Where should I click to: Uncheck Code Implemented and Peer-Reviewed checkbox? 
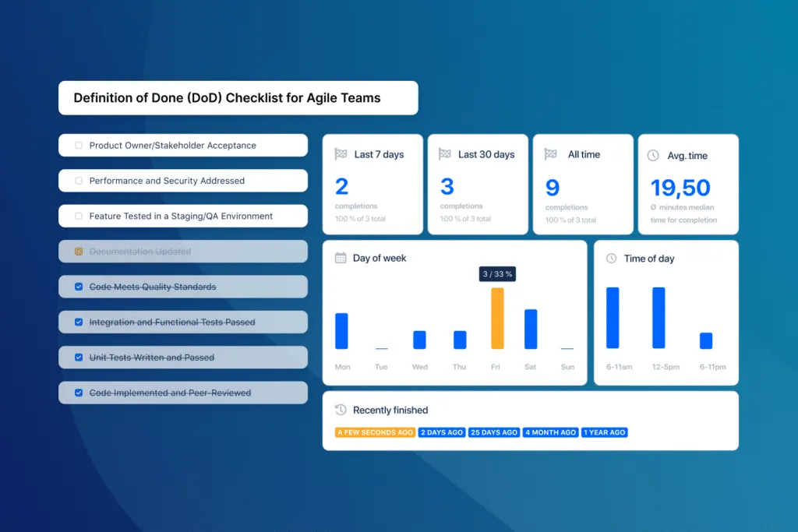pos(79,393)
